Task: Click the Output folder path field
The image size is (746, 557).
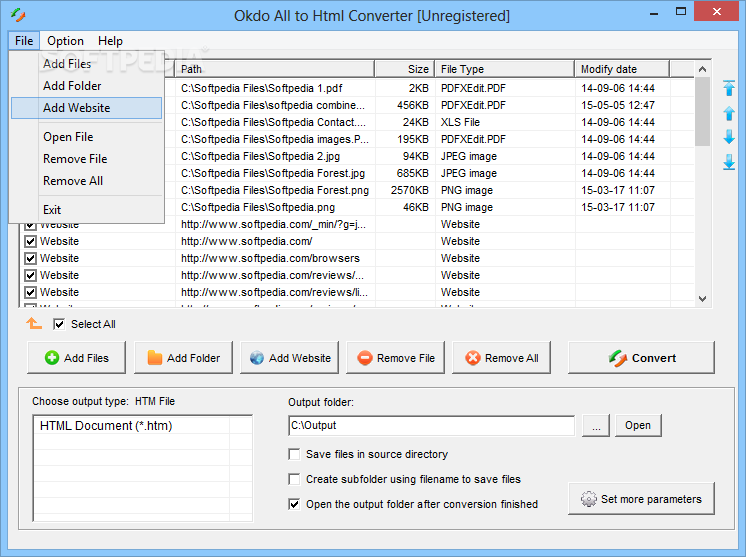Action: point(432,425)
